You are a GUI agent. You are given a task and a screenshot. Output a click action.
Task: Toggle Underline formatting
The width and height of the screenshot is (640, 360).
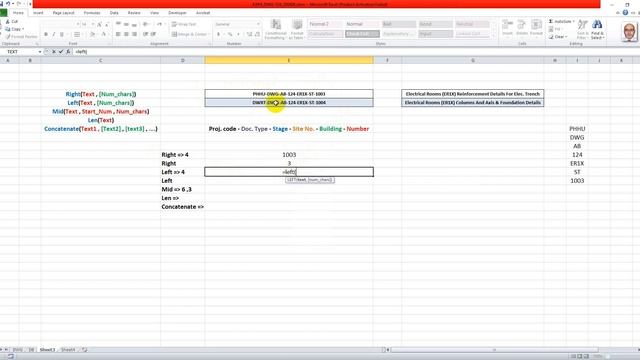(x=62, y=34)
